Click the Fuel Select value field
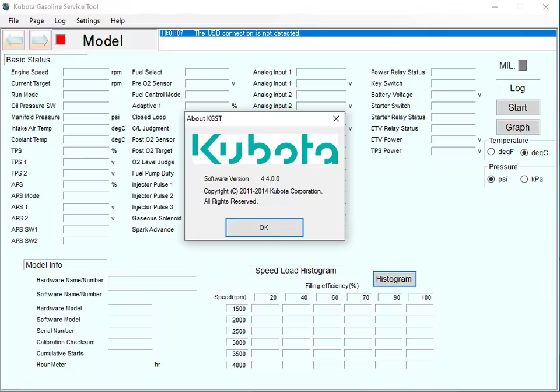560x392 pixels. 207,72
